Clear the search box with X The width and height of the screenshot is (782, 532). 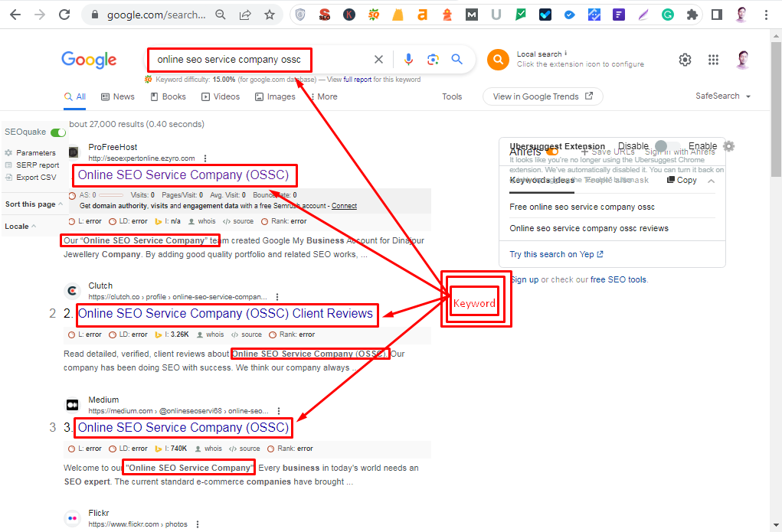[378, 60]
